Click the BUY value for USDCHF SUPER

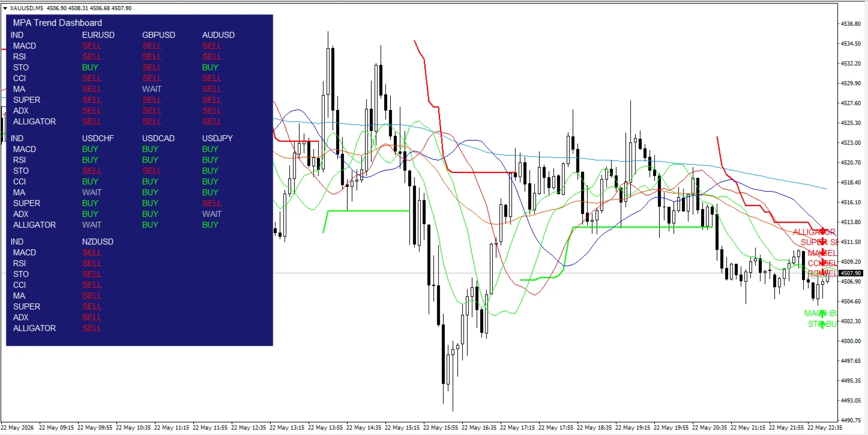pos(90,203)
